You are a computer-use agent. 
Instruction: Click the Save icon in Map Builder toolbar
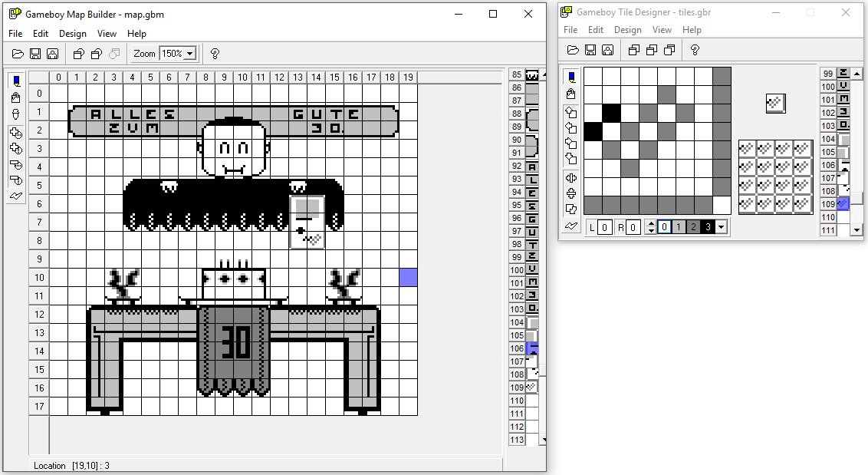[35, 54]
